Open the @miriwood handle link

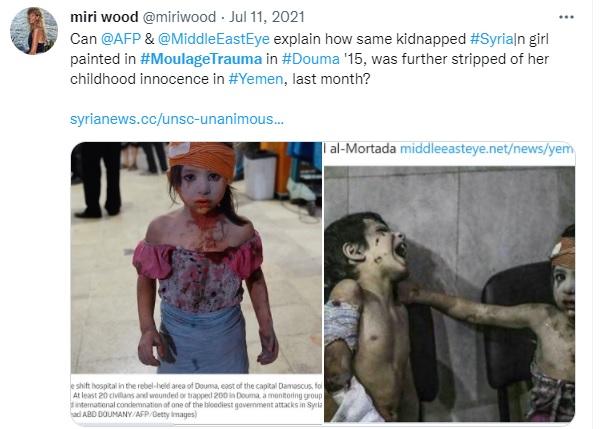point(180,17)
